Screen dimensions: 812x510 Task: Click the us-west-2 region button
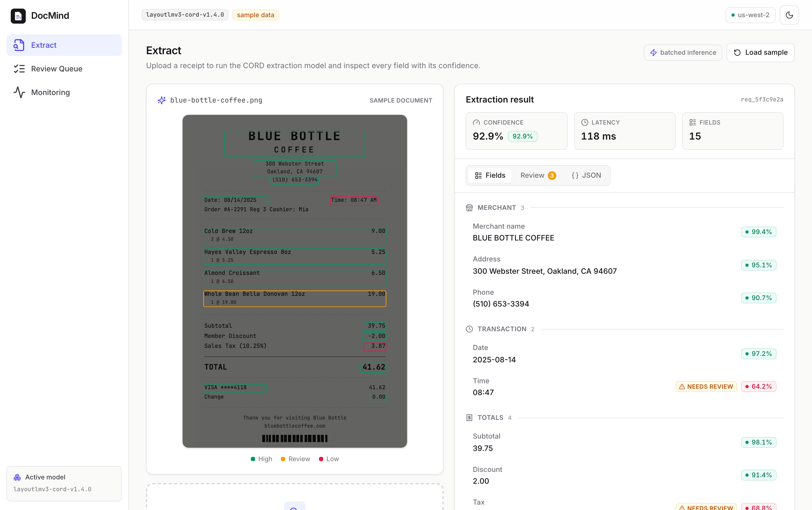pos(750,15)
